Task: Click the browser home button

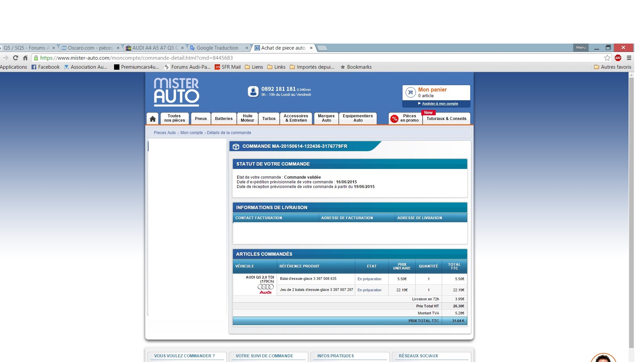Action: coord(25,58)
